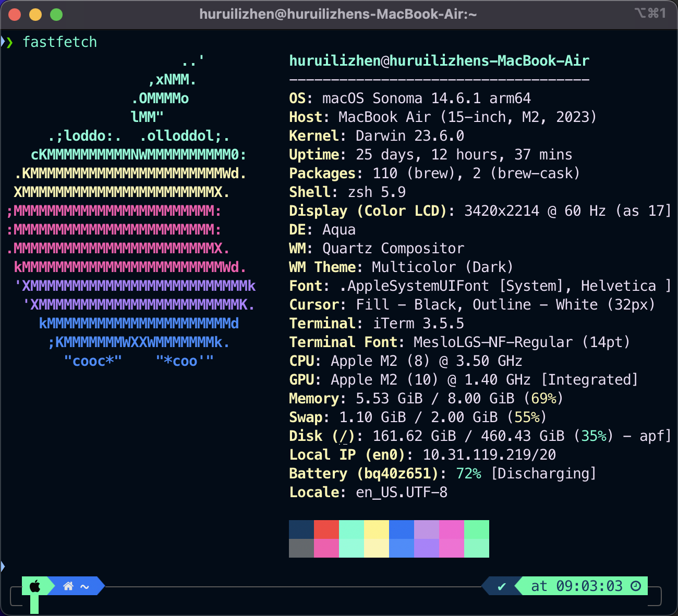Click the Apple logo prompt segment

coord(35,586)
